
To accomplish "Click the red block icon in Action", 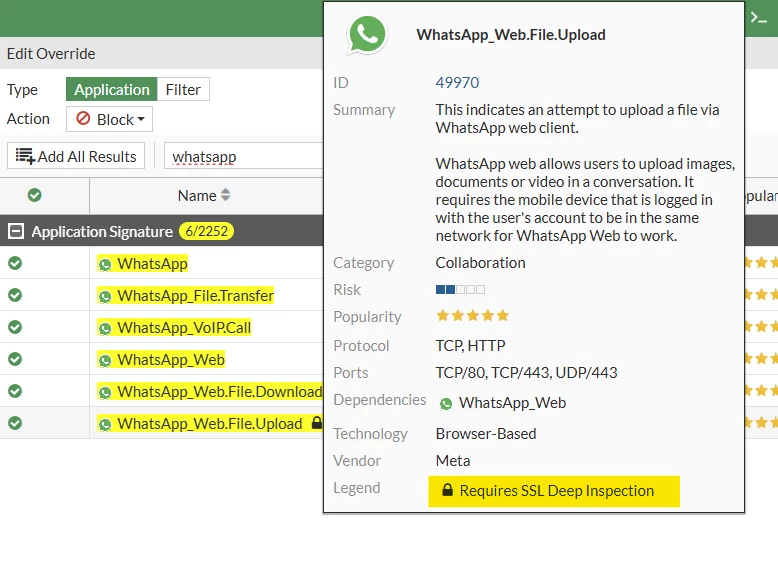I will click(x=83, y=119).
